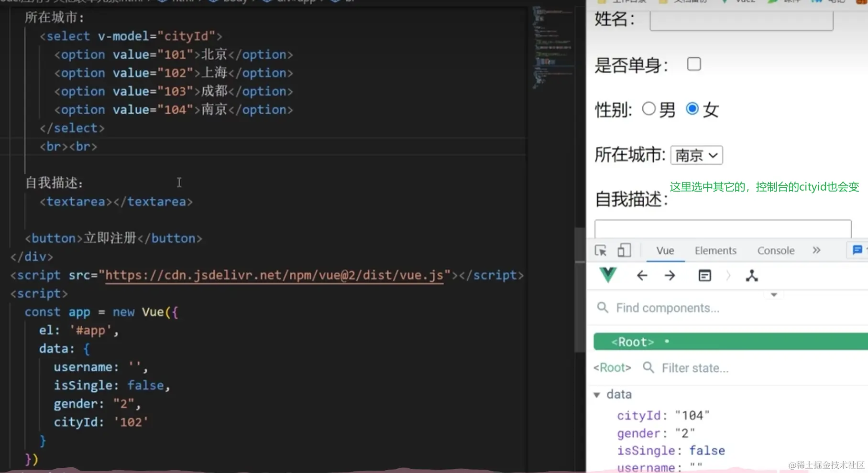Screen dimensions: 868x473
Task: Click the code editor vertical scrollbar
Action: coord(580,289)
